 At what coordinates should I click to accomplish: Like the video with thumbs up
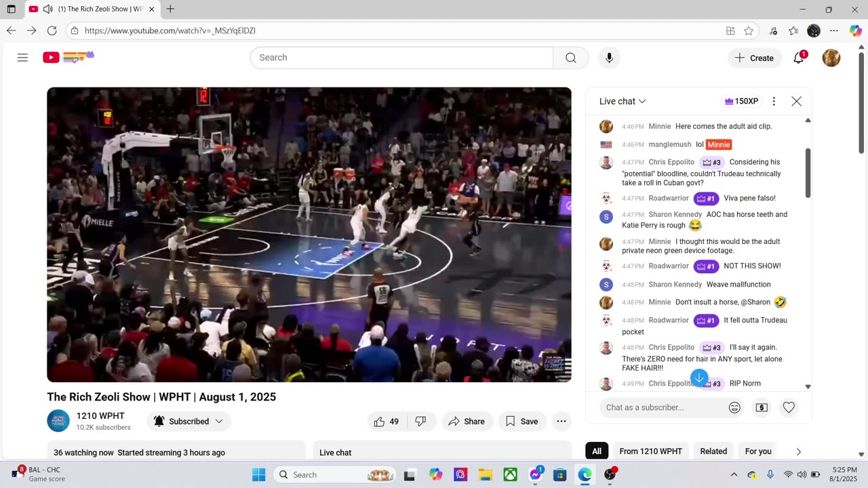point(387,422)
